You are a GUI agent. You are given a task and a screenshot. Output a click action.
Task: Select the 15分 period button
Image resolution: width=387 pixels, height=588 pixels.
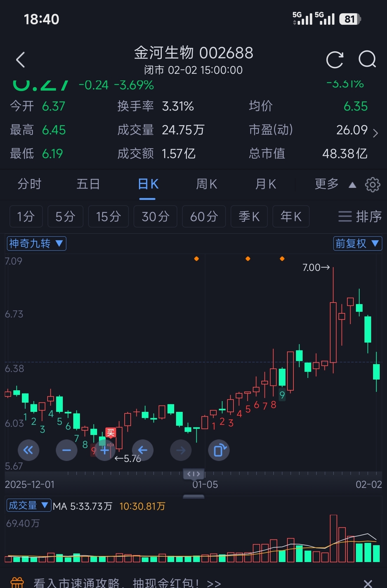tap(108, 216)
